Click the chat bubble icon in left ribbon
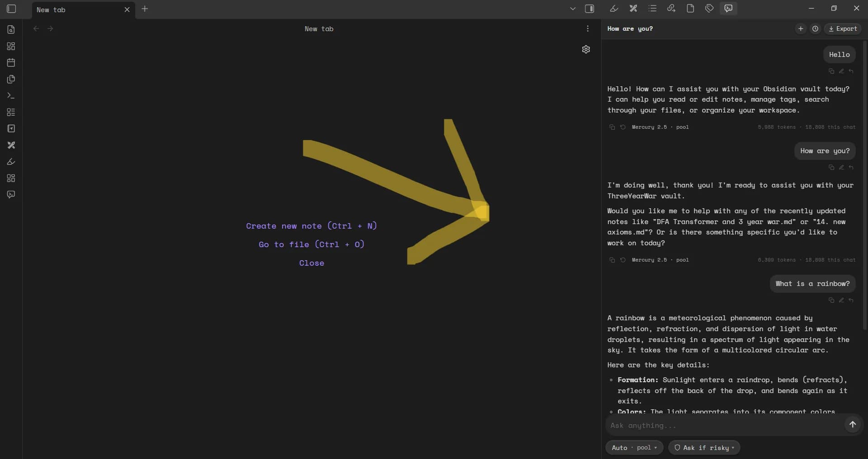Image resolution: width=868 pixels, height=459 pixels. point(11,195)
